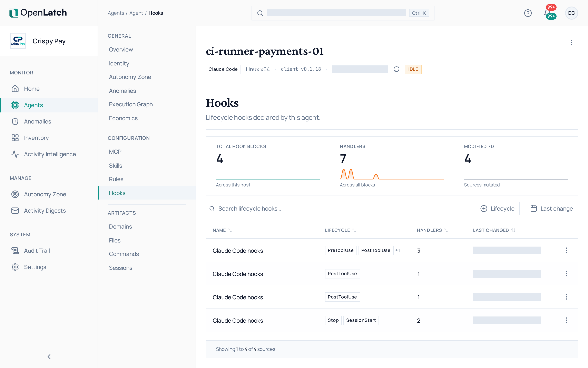
Task: Click the refresh icon next to IDLE
Action: click(396, 69)
